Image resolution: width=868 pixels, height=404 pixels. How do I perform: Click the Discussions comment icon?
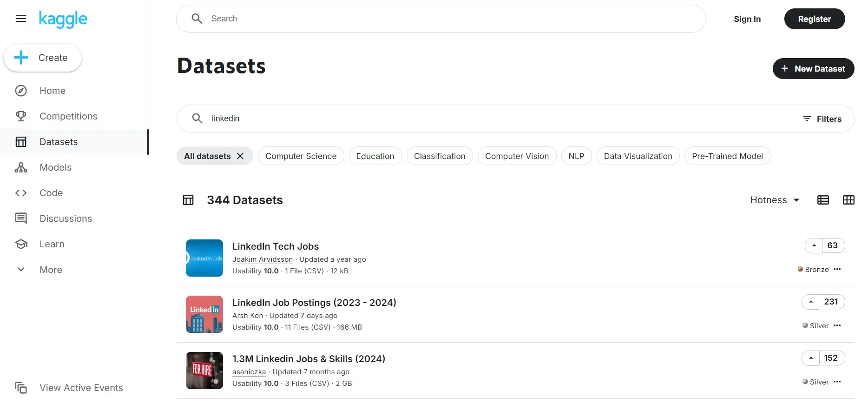point(21,219)
